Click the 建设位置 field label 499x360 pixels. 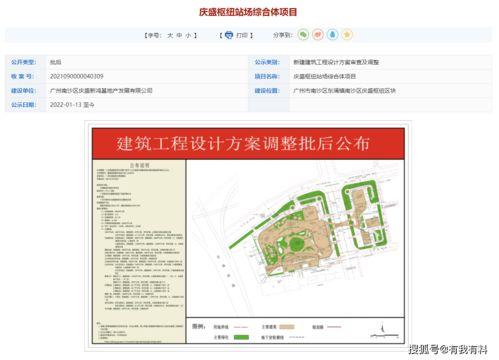click(x=267, y=90)
